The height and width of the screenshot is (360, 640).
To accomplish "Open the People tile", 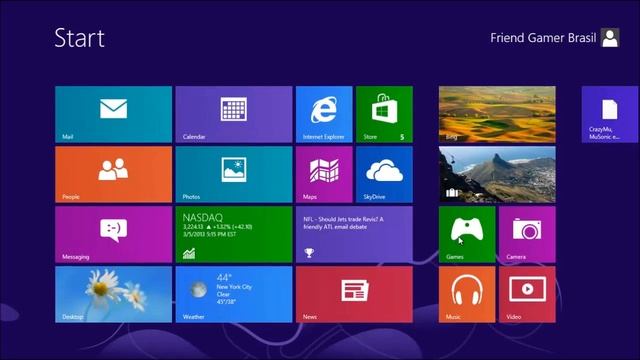I will click(x=113, y=174).
